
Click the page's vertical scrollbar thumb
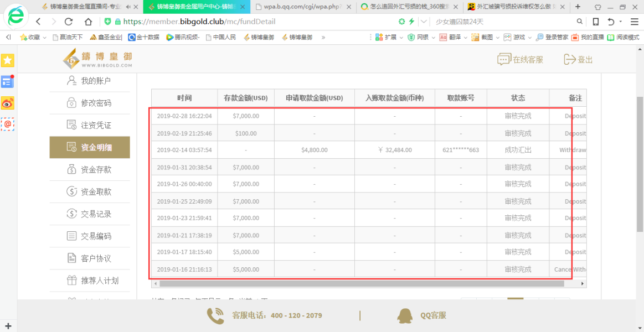640,164
